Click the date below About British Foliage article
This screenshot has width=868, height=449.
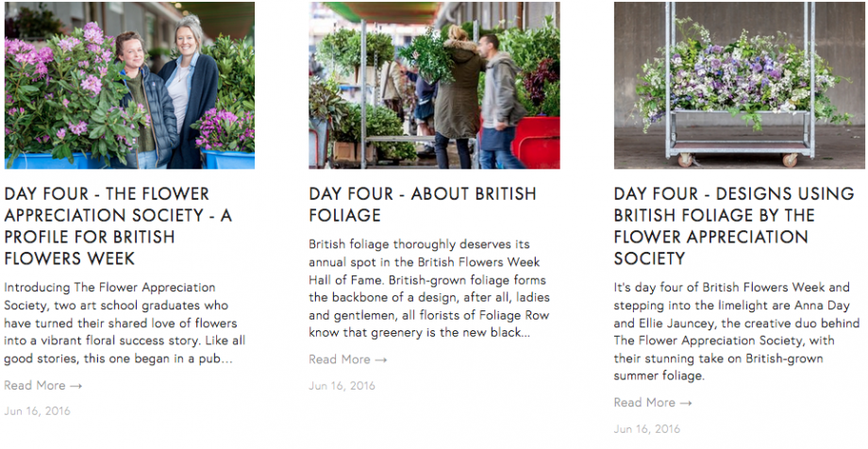(x=342, y=385)
